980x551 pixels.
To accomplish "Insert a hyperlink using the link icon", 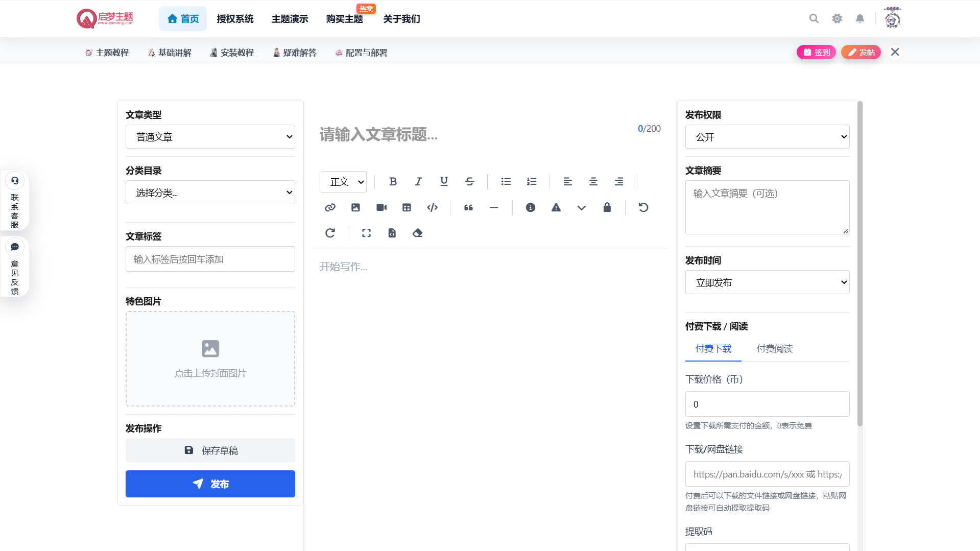I will tap(330, 207).
